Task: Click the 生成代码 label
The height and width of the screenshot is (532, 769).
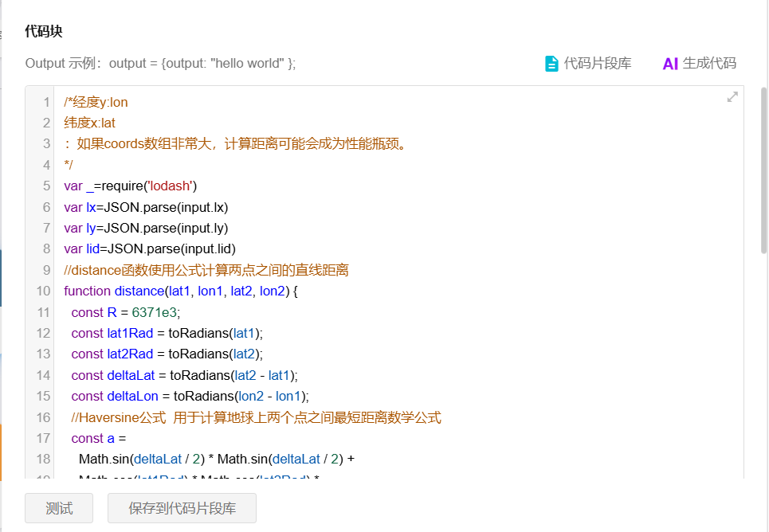Action: tap(709, 64)
